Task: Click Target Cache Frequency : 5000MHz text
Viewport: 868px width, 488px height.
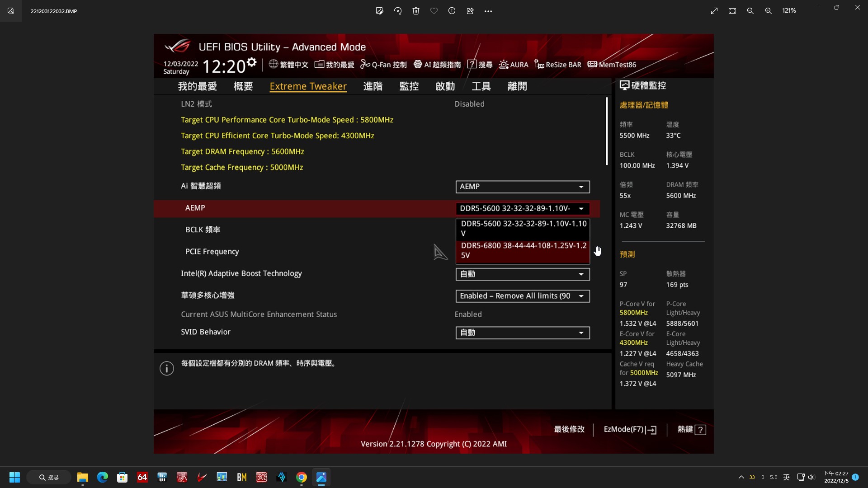Action: point(242,167)
